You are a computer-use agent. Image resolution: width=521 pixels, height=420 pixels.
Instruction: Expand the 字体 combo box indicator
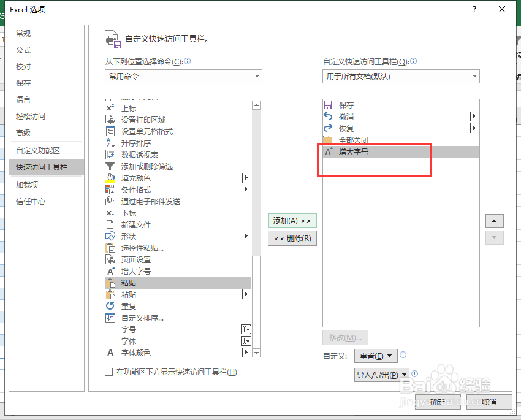[x=246, y=341]
